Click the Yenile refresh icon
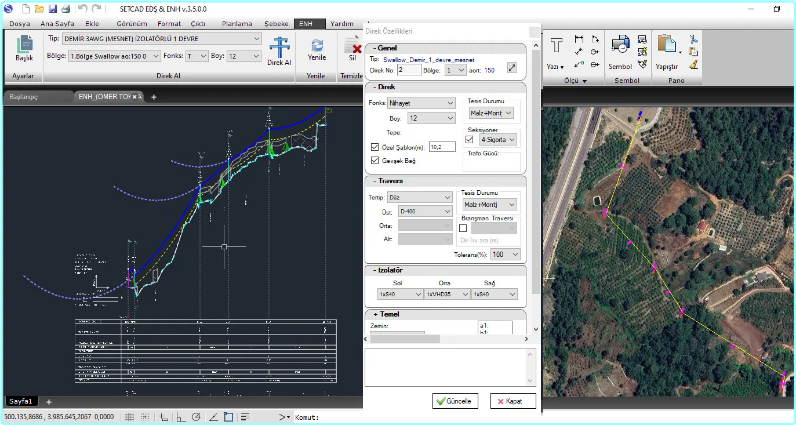This screenshot has width=796, height=425. (317, 45)
